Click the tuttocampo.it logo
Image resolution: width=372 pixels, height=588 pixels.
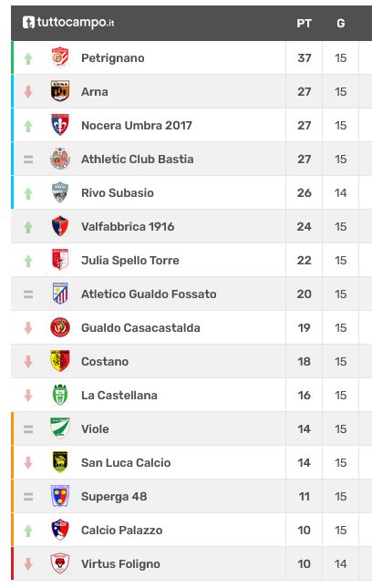68,22
